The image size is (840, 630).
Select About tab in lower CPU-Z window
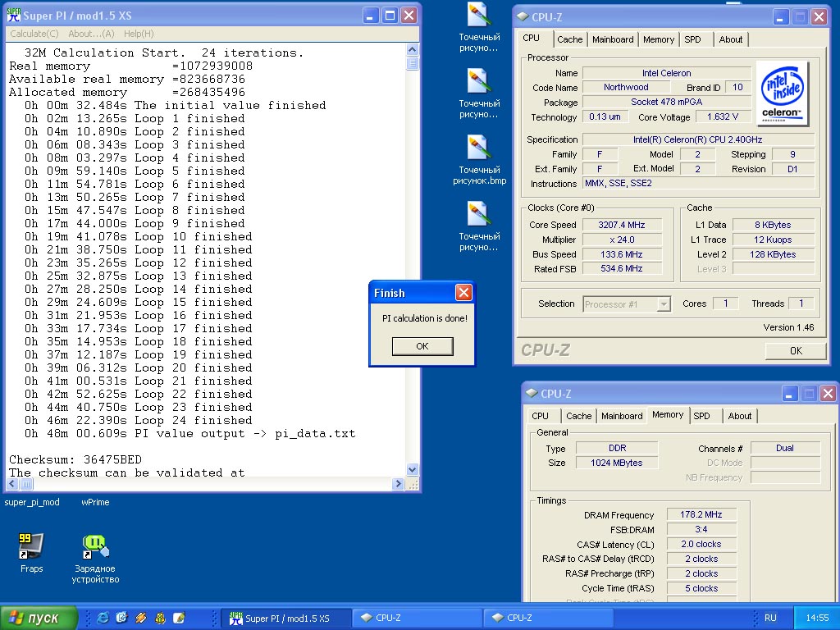740,416
